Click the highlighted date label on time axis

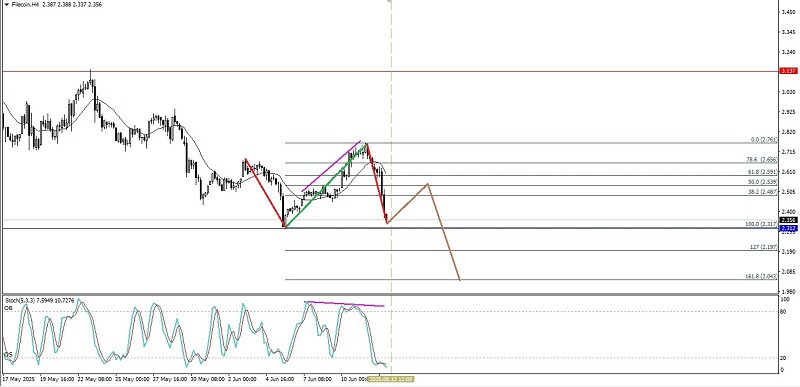click(x=390, y=379)
